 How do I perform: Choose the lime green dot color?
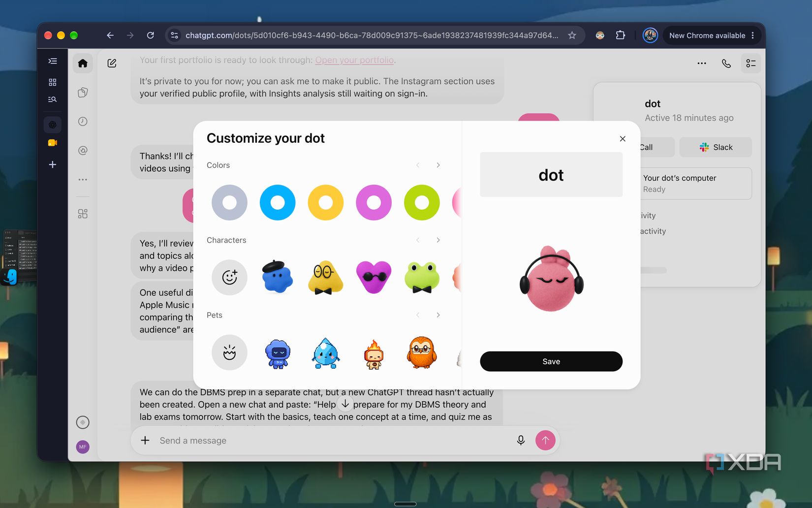pos(422,202)
